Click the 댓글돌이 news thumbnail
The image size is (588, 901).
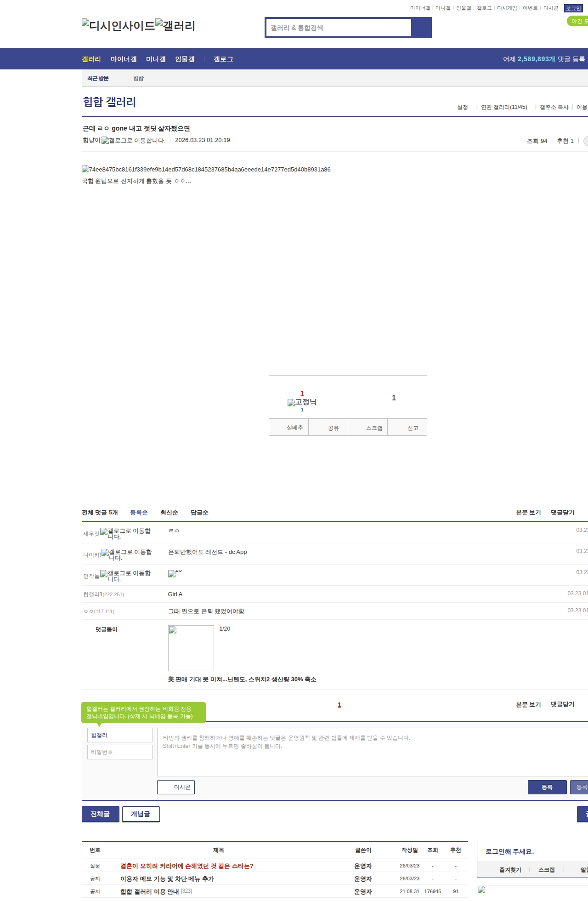coord(191,648)
